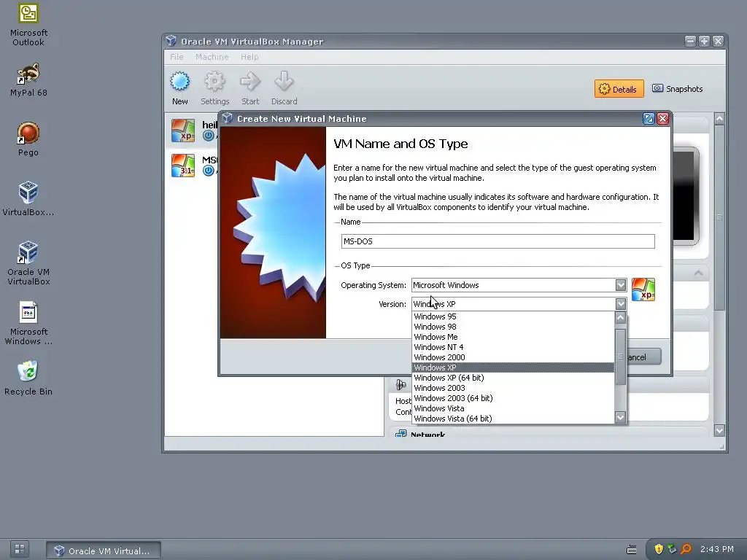The width and height of the screenshot is (747, 560).
Task: Open the Microsoft Windows ... desktop file icon
Action: (x=28, y=323)
